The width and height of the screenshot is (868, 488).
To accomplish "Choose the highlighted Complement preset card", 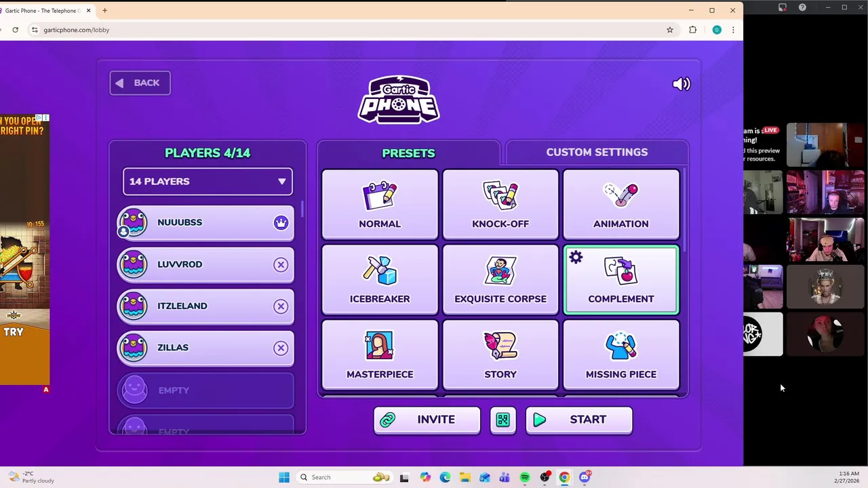I will [621, 280].
